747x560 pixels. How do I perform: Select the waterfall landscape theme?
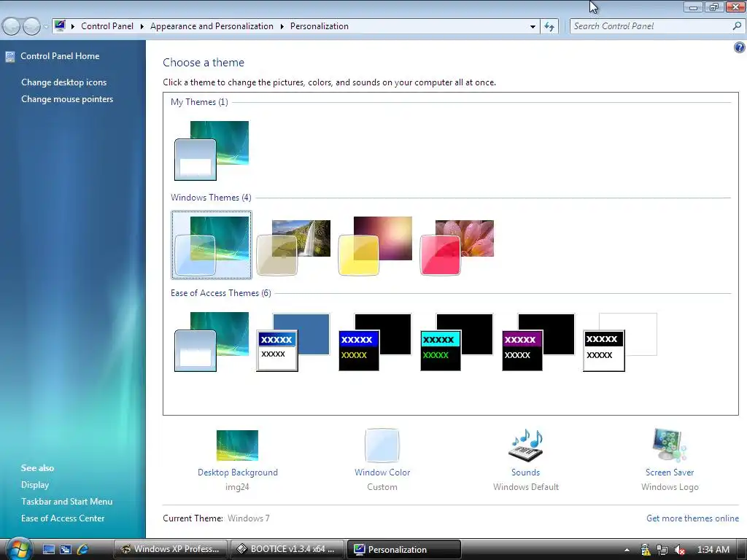click(x=293, y=247)
